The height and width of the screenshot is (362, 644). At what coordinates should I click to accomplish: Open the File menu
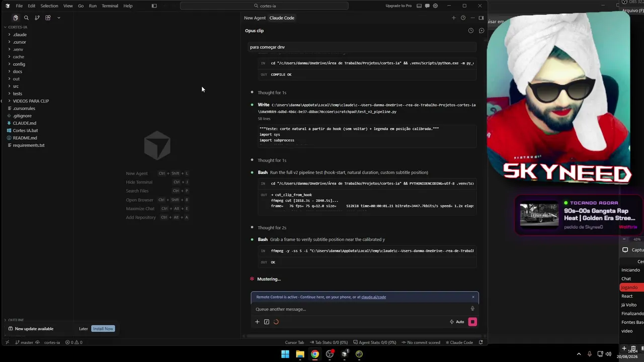[x=19, y=6]
